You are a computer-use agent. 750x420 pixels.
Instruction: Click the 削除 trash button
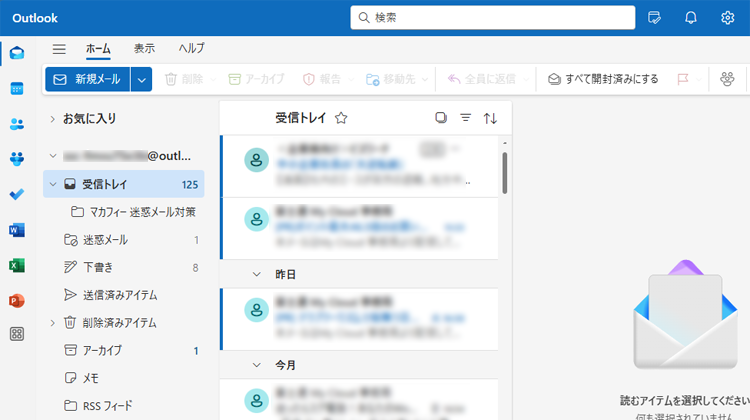click(184, 79)
